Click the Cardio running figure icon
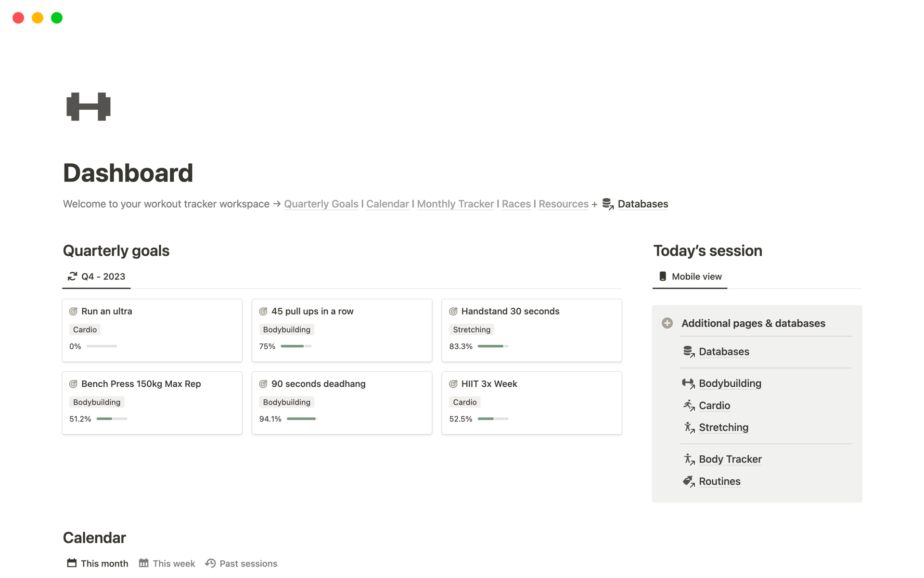 coord(689,406)
